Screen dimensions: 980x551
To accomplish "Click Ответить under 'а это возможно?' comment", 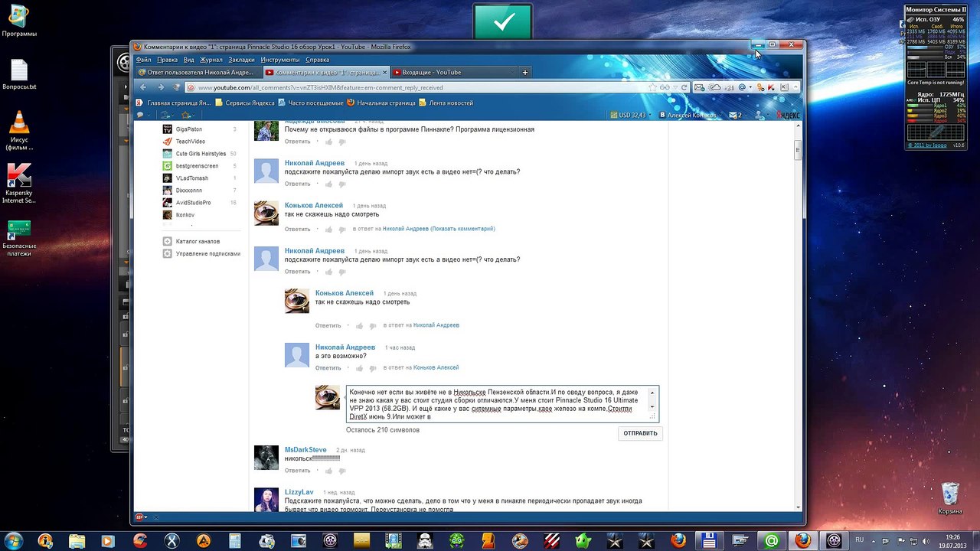I will pyautogui.click(x=328, y=368).
